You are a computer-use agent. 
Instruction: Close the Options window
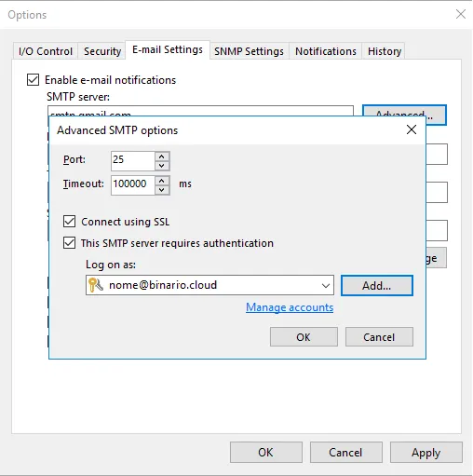coord(461,14)
